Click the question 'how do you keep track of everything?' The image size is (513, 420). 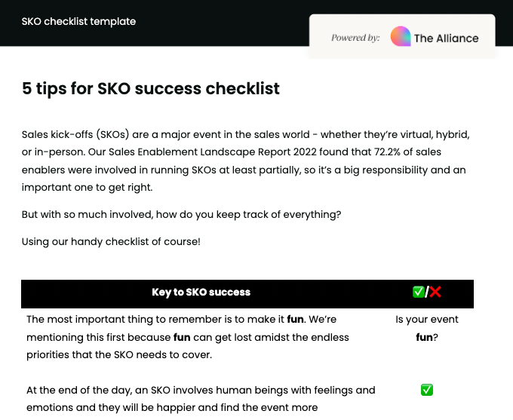[248, 214]
